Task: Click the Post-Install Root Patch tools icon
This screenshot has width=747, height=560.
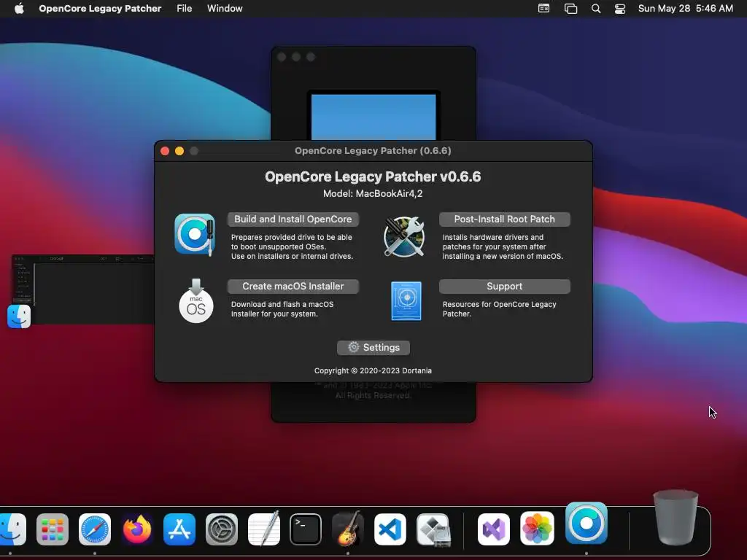Action: click(404, 236)
